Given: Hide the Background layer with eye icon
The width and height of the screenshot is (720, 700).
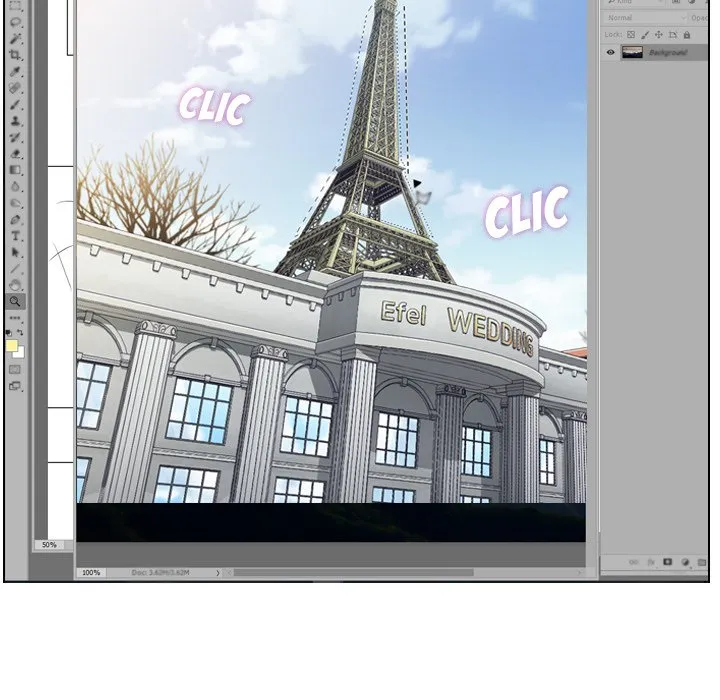Looking at the screenshot, I should tap(610, 52).
